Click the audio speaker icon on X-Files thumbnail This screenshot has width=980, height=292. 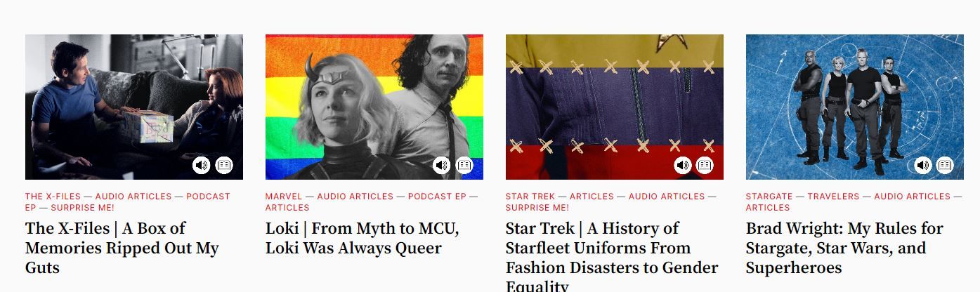(x=202, y=166)
